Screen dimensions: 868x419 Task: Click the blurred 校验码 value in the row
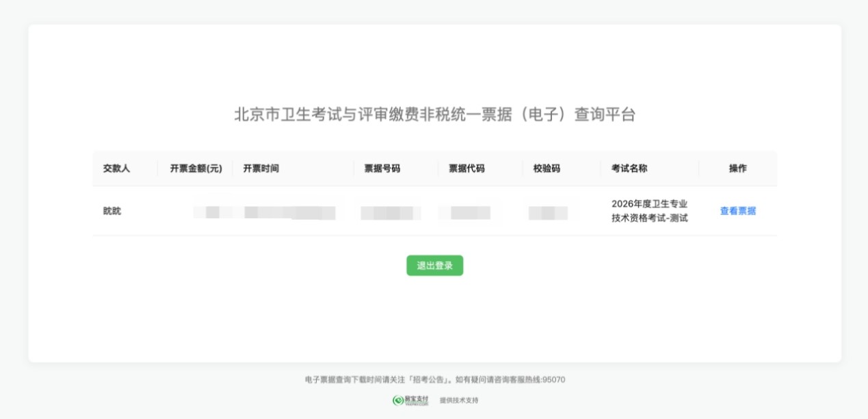point(548,213)
